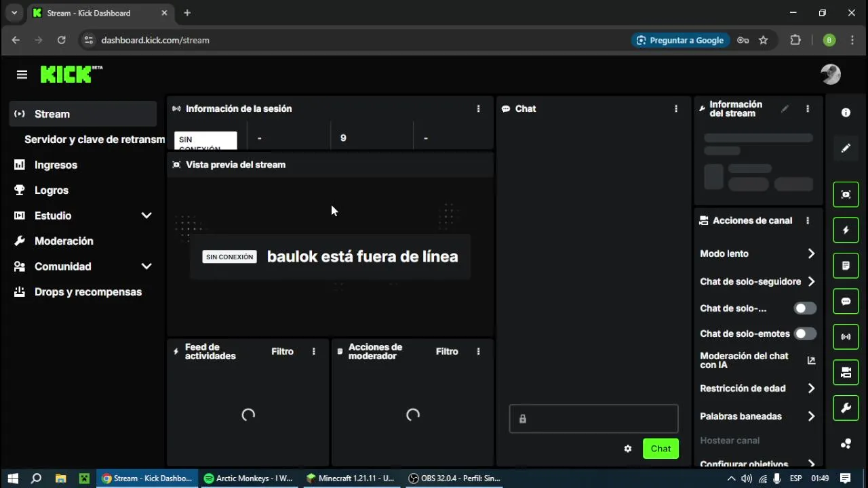This screenshot has height=488, width=868.
Task: Open Spotify Arctic Monkeys taskbar item
Action: point(248,478)
